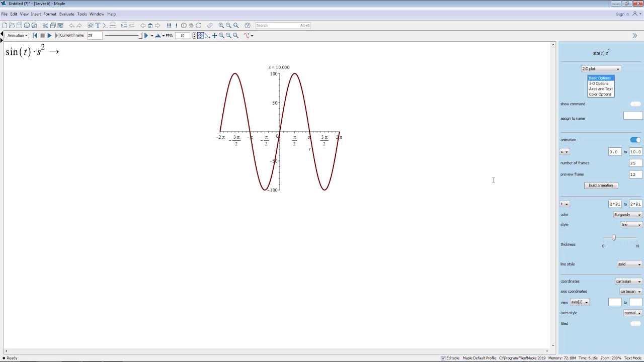Execute selection with single exclamation icon
Image resolution: width=644 pixels, height=362 pixels.
point(176,26)
